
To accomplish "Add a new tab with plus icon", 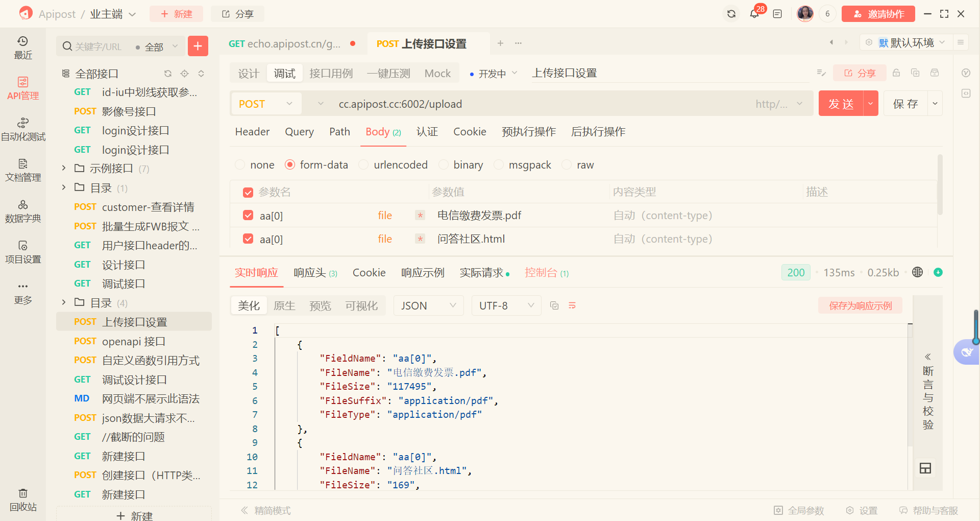I will coord(501,43).
